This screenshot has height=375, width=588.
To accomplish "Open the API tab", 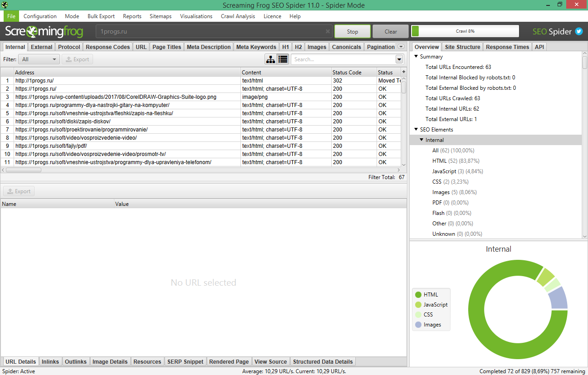I will tap(539, 47).
